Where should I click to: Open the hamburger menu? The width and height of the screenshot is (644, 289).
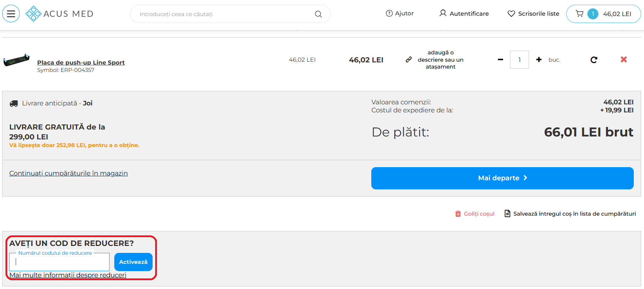(11, 14)
